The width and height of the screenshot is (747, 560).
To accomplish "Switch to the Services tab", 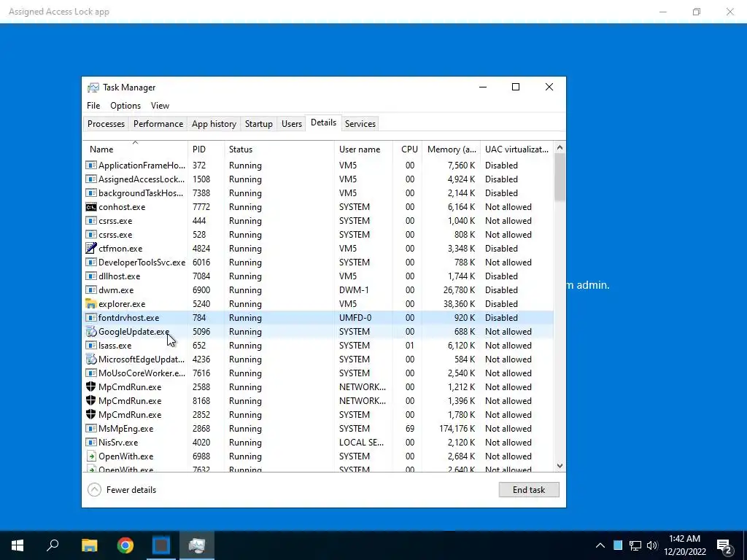I will pyautogui.click(x=360, y=124).
